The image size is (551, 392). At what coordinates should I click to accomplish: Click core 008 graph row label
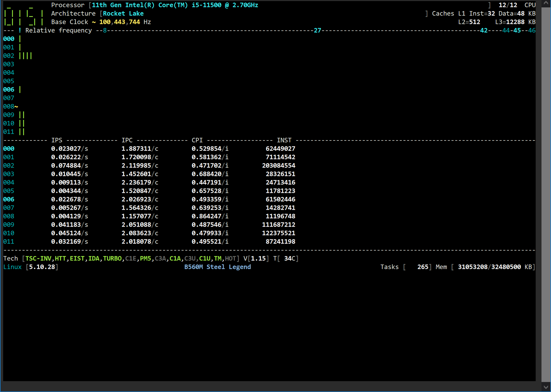(9, 106)
